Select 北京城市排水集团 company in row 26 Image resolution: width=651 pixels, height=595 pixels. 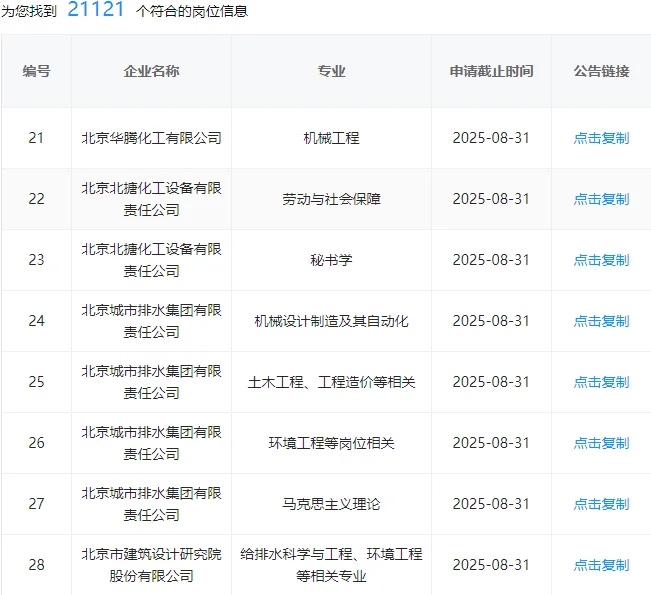pos(152,443)
